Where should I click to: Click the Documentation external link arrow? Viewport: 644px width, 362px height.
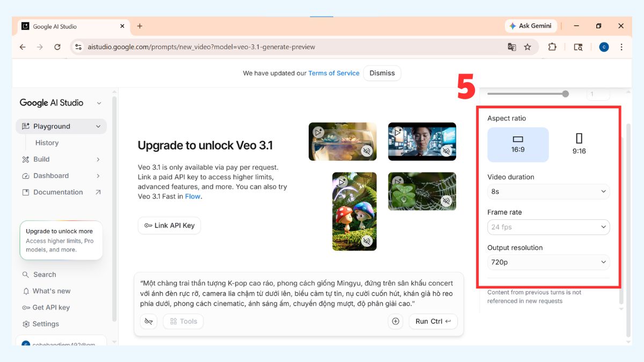click(98, 192)
